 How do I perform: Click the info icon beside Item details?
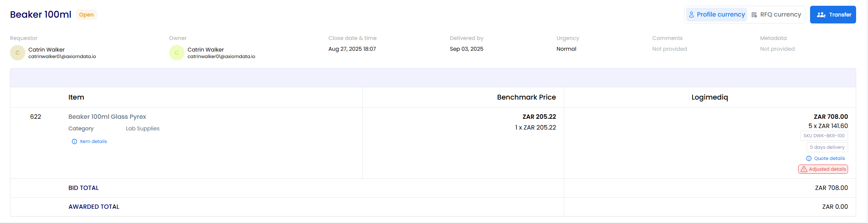coord(74,141)
